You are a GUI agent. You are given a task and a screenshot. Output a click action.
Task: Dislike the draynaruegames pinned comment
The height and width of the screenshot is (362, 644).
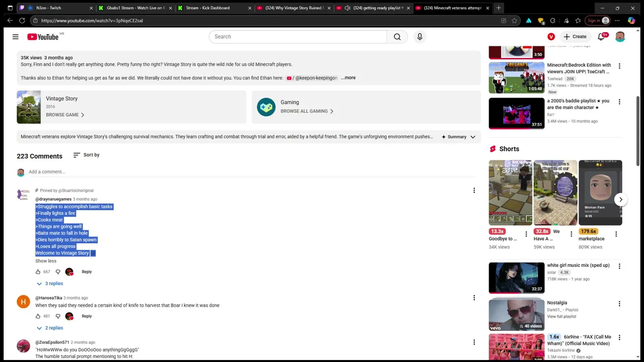(58, 272)
